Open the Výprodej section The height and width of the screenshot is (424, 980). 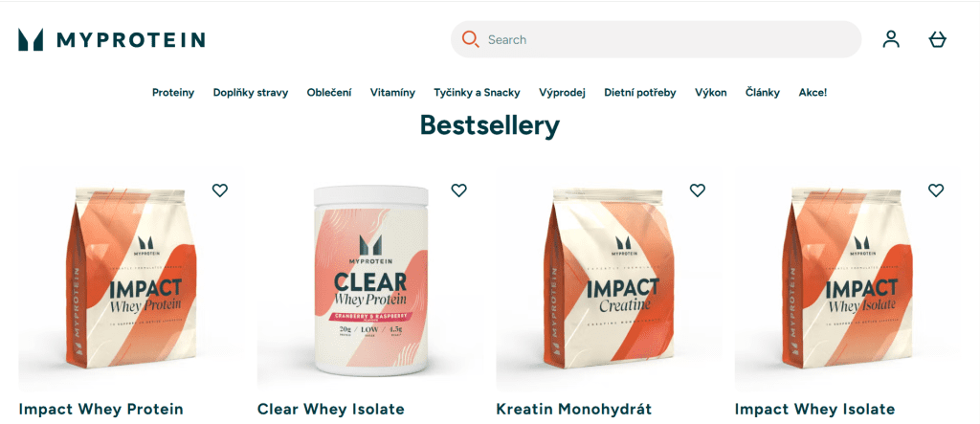click(562, 93)
